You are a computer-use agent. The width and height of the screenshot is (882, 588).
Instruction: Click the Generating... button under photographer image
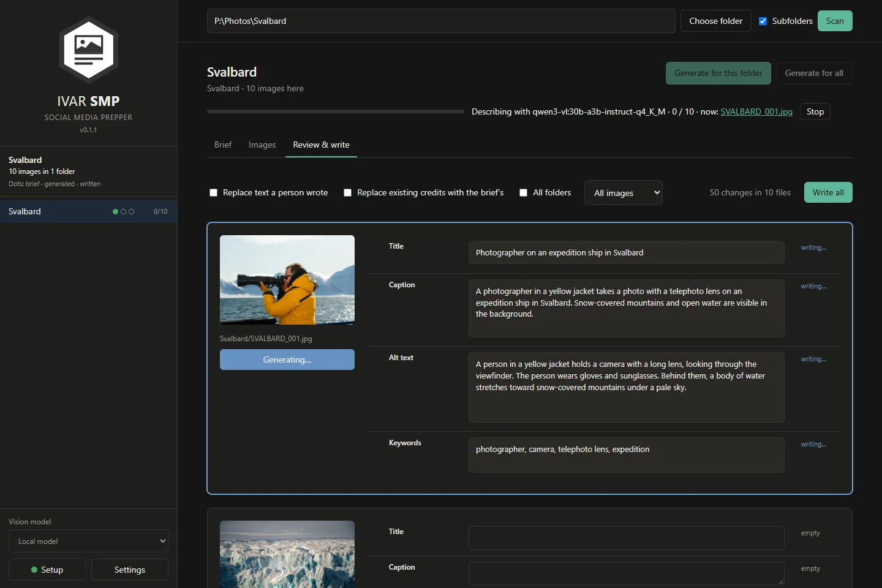pyautogui.click(x=287, y=360)
